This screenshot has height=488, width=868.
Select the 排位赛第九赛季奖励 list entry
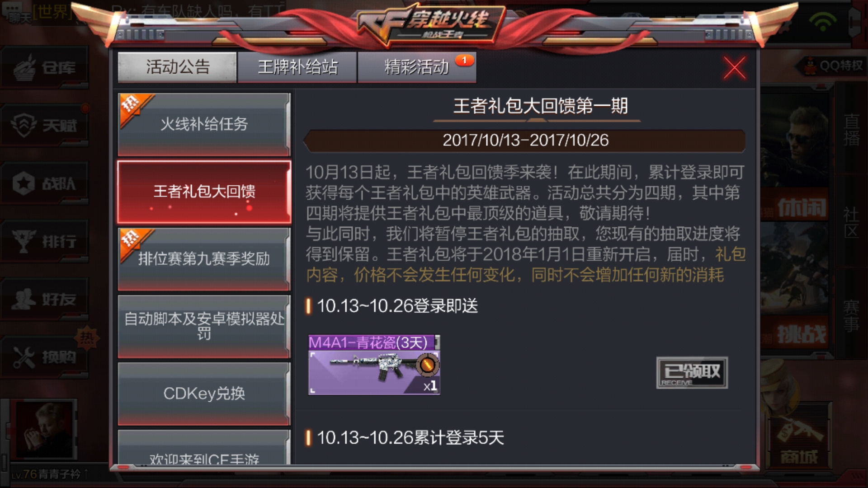click(204, 259)
